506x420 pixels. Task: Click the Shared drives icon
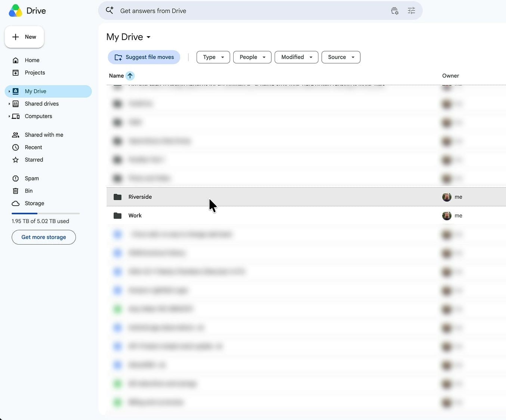[16, 104]
